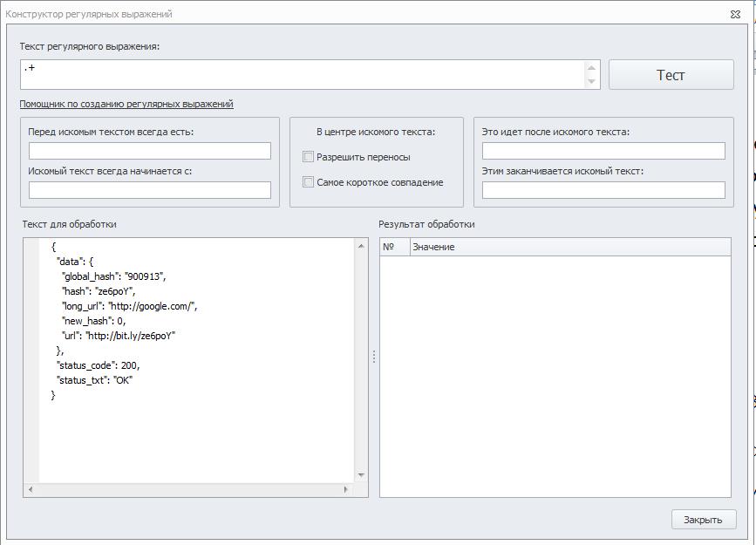
Task: Click the left arrow of horizontal scrollbar
Action: [31, 489]
